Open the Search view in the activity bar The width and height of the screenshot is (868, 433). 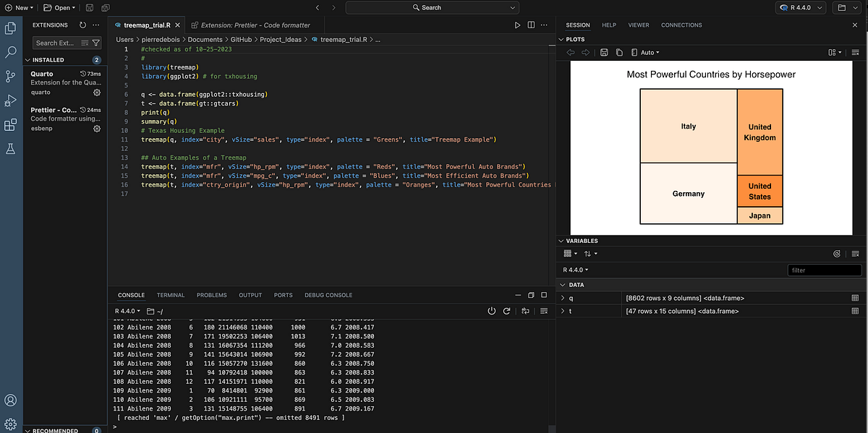click(11, 53)
